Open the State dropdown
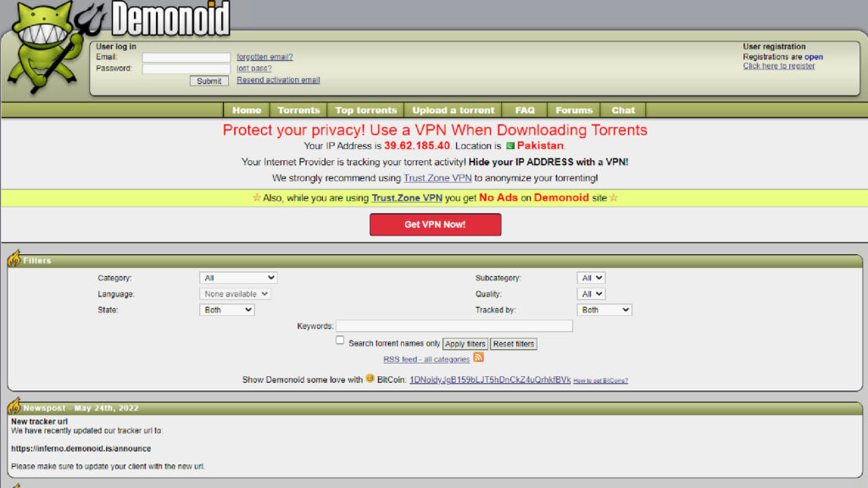Screen dimensions: 868x488 click(227, 310)
